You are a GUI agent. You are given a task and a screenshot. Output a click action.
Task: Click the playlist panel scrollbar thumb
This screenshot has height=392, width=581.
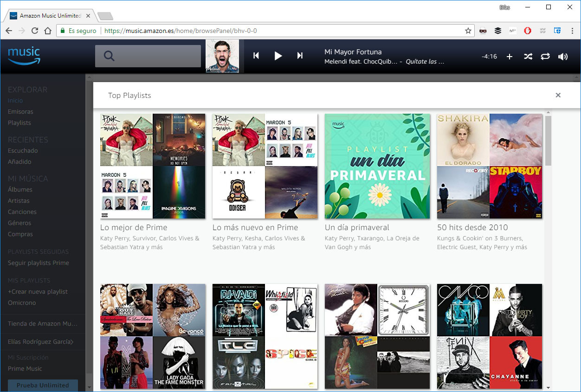tap(548, 141)
